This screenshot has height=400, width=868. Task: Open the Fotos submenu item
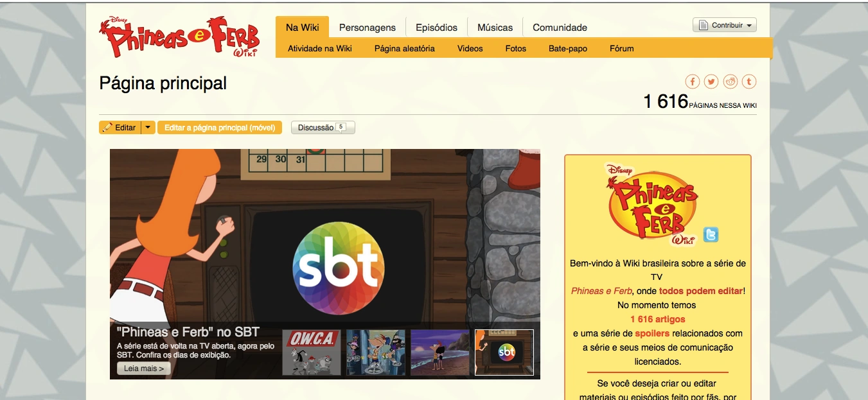tap(516, 48)
